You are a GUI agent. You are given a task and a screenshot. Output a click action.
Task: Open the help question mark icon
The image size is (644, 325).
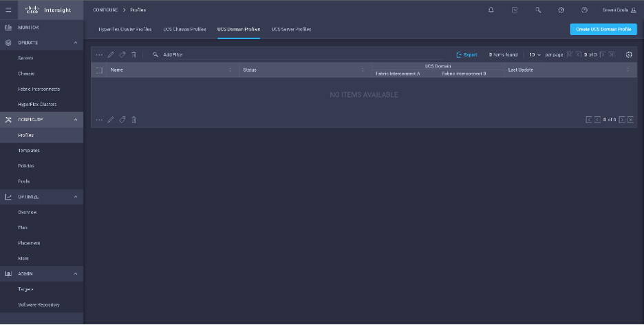point(584,10)
